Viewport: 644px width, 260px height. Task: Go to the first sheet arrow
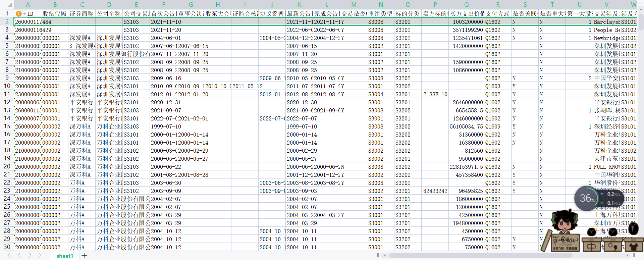tap(9, 256)
